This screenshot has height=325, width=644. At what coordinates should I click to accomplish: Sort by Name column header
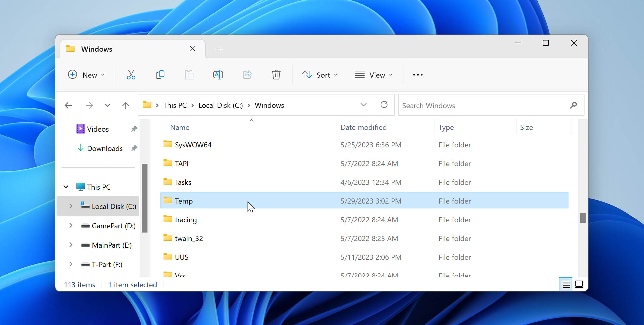(x=180, y=127)
